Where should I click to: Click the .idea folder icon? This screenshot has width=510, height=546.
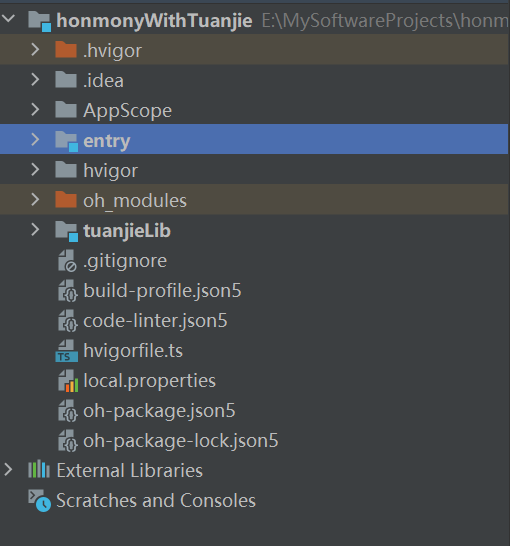(66, 80)
